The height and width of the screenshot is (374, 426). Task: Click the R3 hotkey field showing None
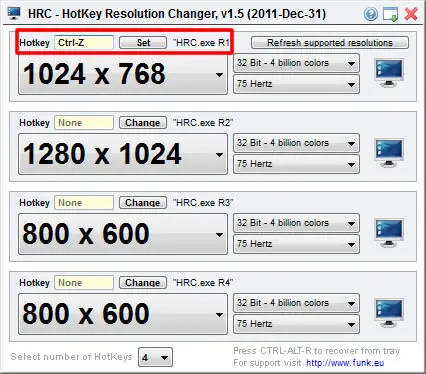pos(84,203)
